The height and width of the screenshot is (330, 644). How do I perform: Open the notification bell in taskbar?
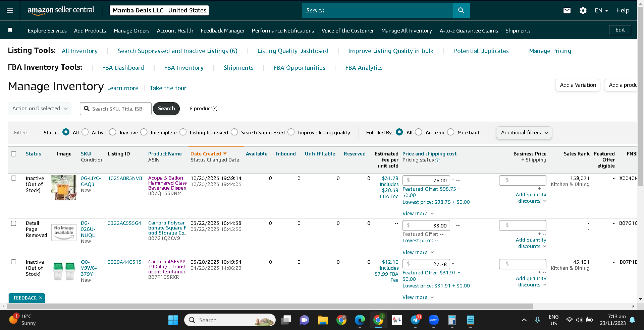pyautogui.click(x=632, y=320)
